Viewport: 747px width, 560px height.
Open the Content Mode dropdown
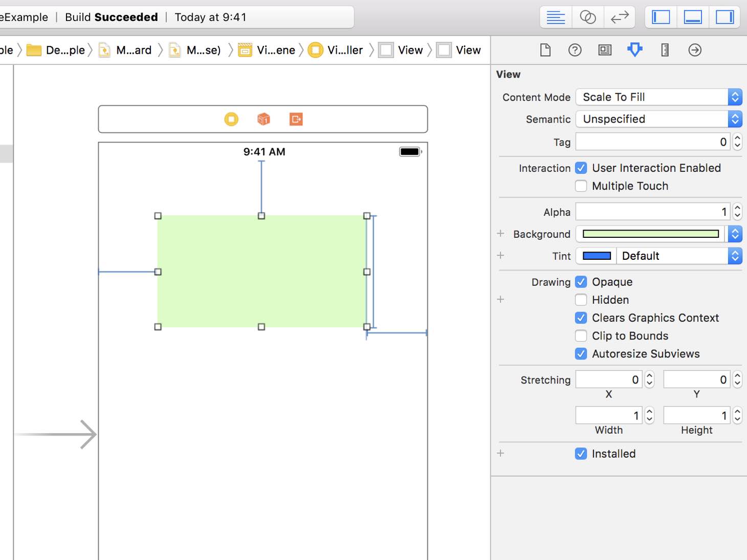659,97
